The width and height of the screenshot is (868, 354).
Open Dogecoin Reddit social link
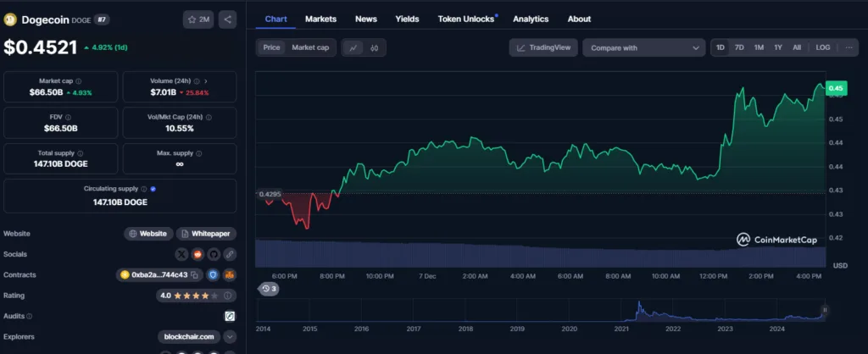pyautogui.click(x=198, y=254)
